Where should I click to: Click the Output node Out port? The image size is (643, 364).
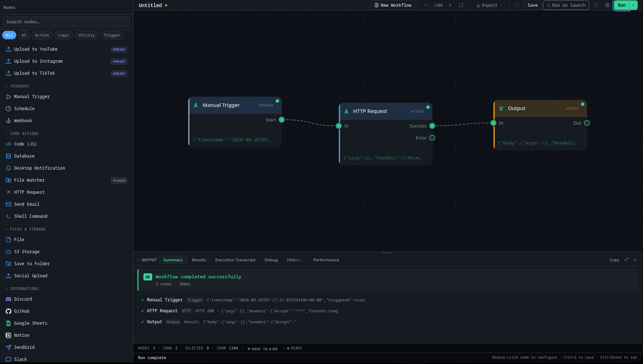coord(587,123)
